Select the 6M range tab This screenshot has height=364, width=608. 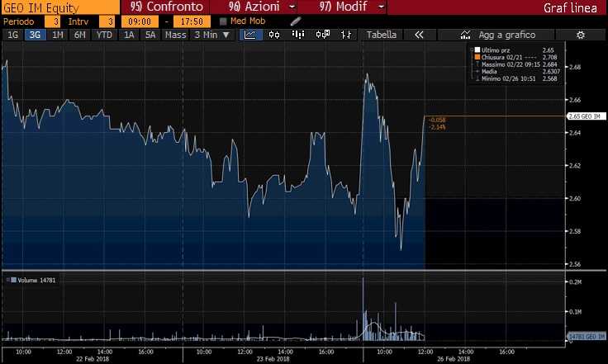79,35
